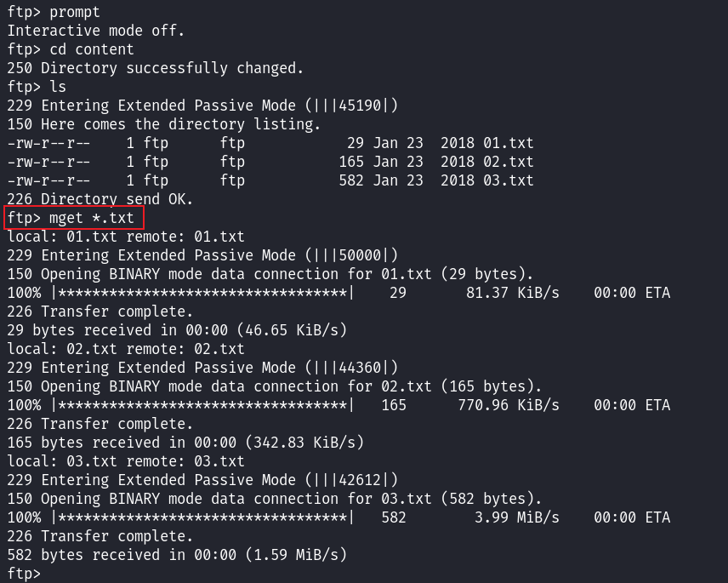The width and height of the screenshot is (728, 583).
Task: Click the "Interactive mode off." message
Action: 95,31
